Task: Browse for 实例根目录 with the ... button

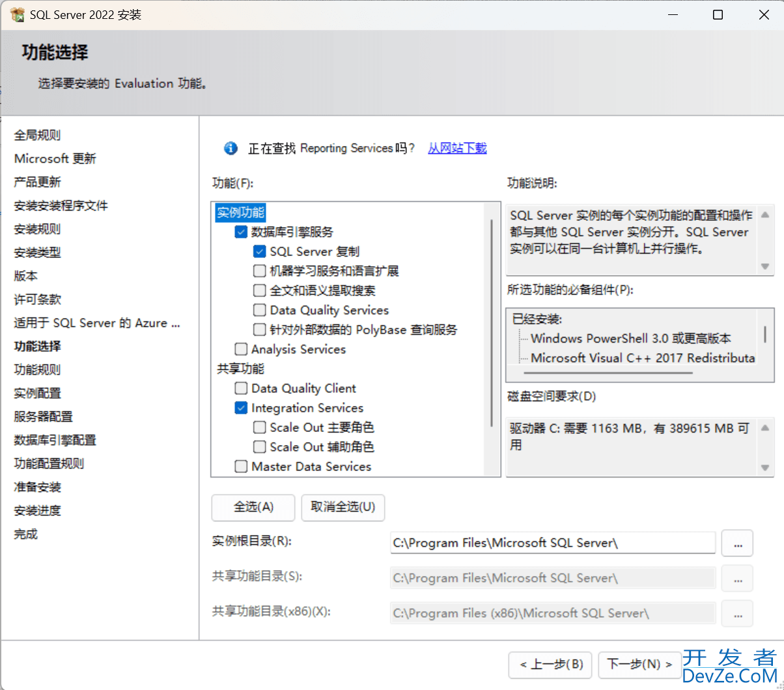Action: (738, 543)
